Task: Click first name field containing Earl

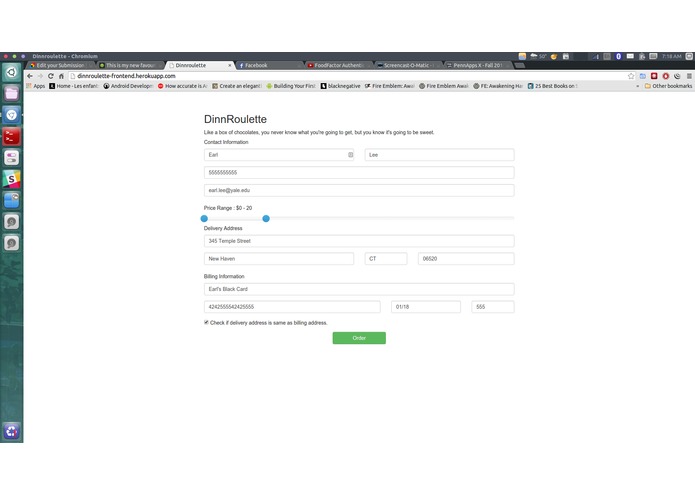Action: click(279, 155)
